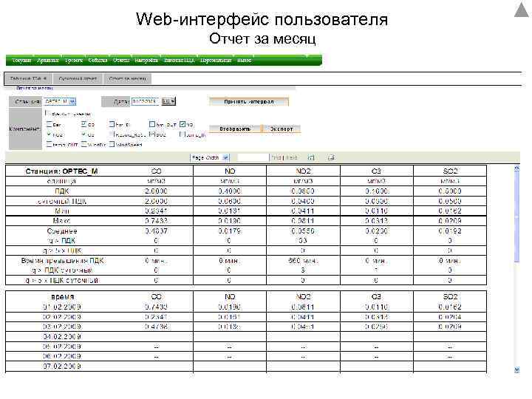Click the print icon in report toolbar
532x399 pixels.
331,157
